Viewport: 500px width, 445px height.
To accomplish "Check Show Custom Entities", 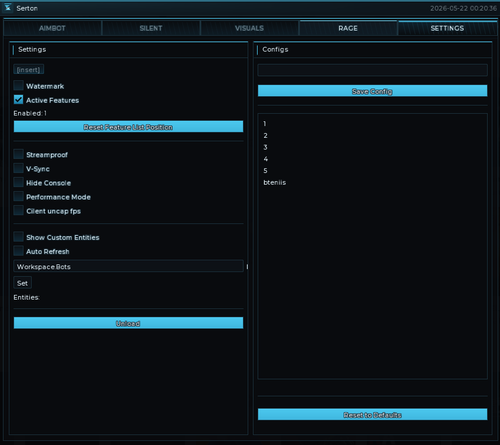I will (19, 237).
